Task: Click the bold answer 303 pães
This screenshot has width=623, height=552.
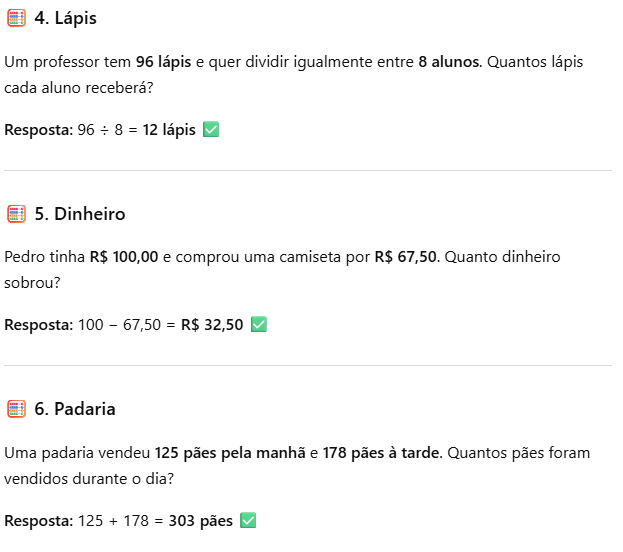Action: tap(201, 521)
